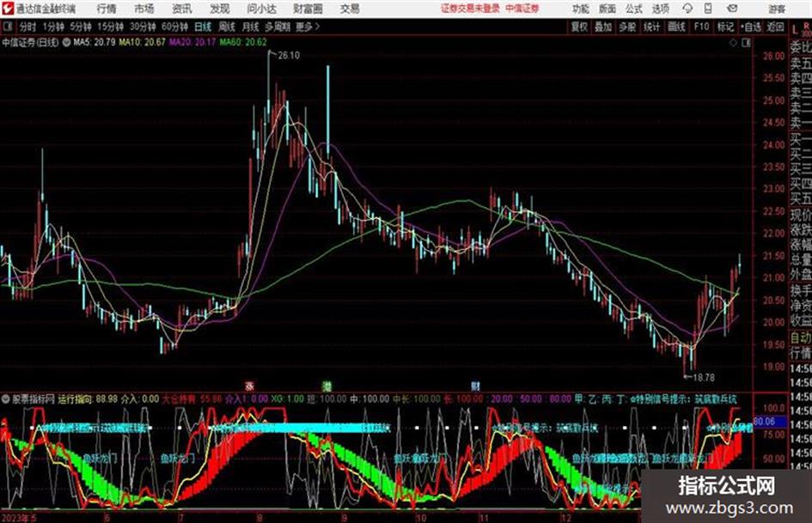Click the mobile phone icon
This screenshot has height=523, width=812.
click(708, 9)
